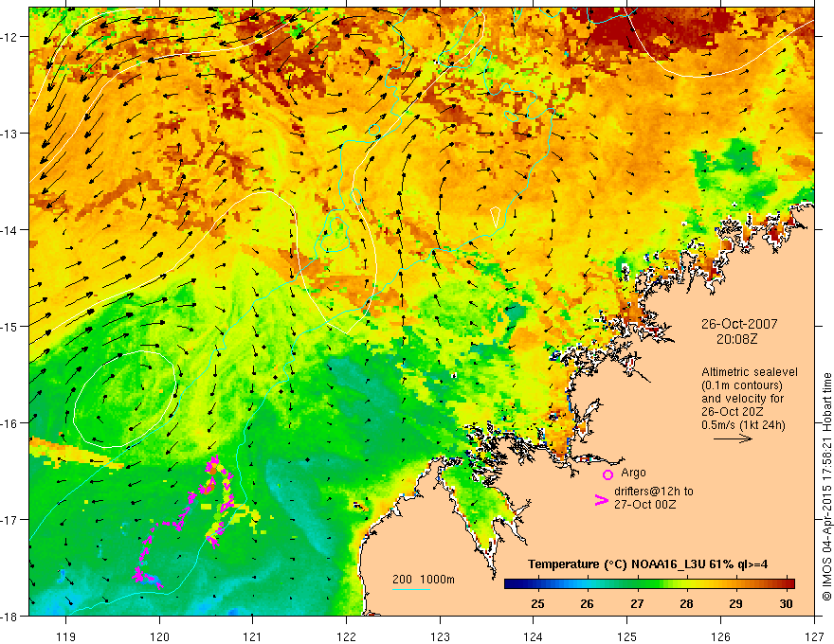Click the 25 label on colour bar
Screen dimensions: 834x644
537,603
